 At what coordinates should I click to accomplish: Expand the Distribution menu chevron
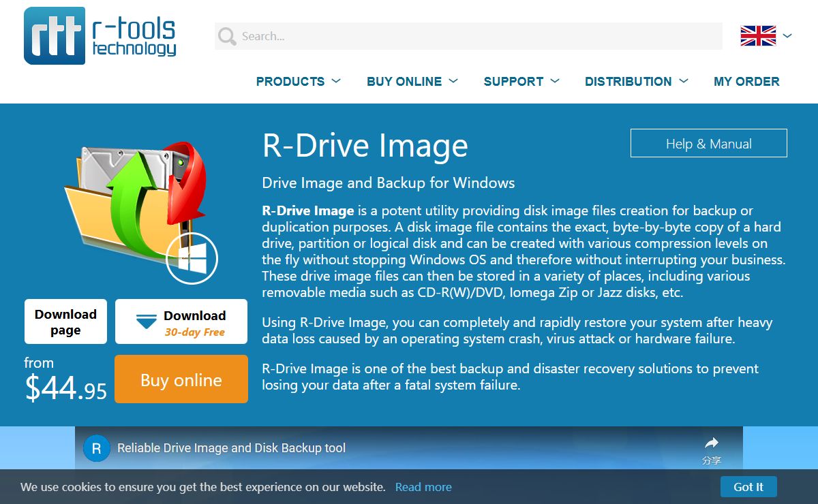click(x=683, y=81)
